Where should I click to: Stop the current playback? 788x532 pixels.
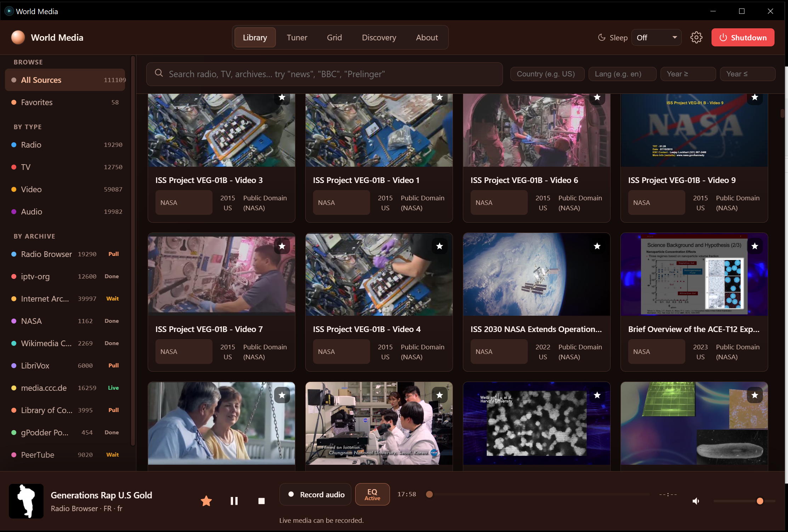pyautogui.click(x=261, y=501)
